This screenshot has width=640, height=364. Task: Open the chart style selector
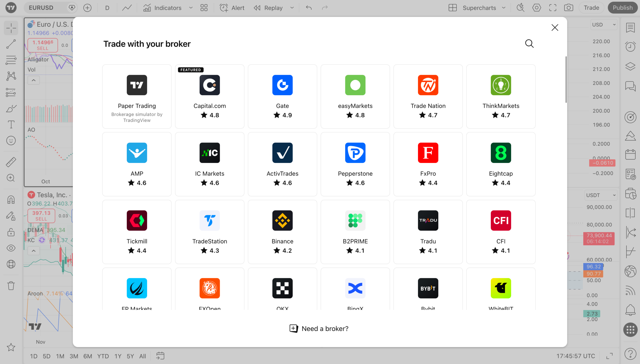(x=127, y=8)
